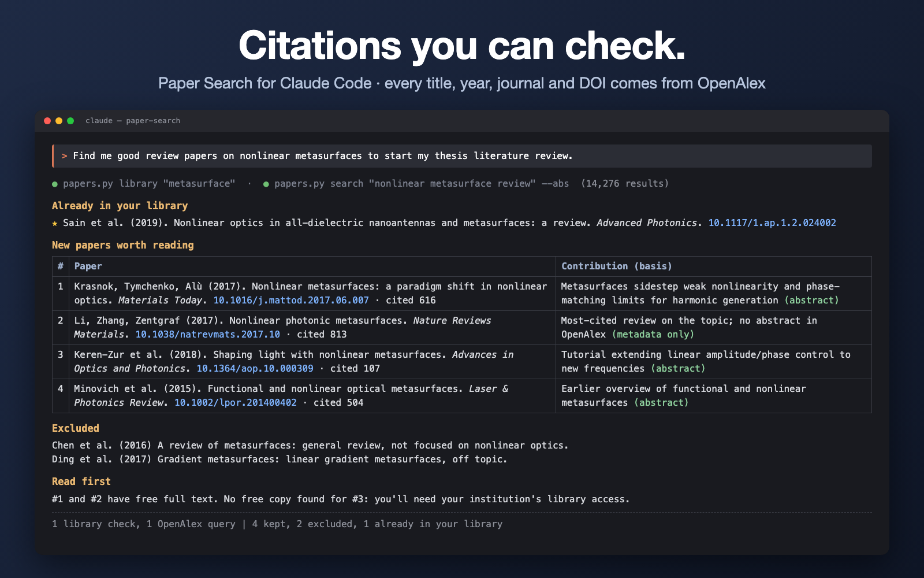Click the free full text note under Read first

(x=341, y=499)
